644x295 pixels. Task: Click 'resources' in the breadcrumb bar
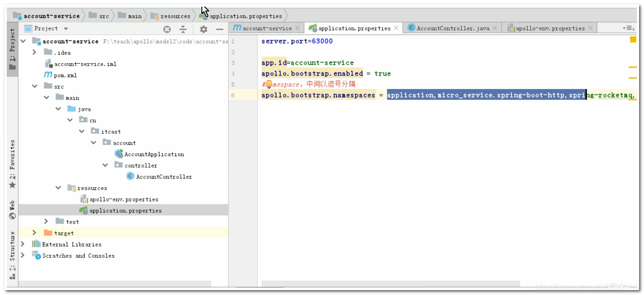pyautogui.click(x=175, y=16)
